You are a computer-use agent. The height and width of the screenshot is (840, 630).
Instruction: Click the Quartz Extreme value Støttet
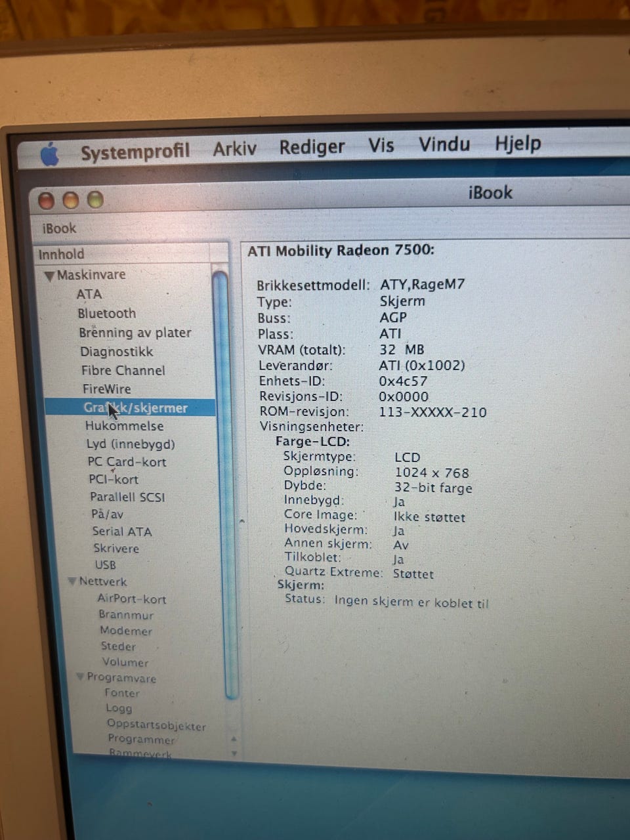(413, 574)
